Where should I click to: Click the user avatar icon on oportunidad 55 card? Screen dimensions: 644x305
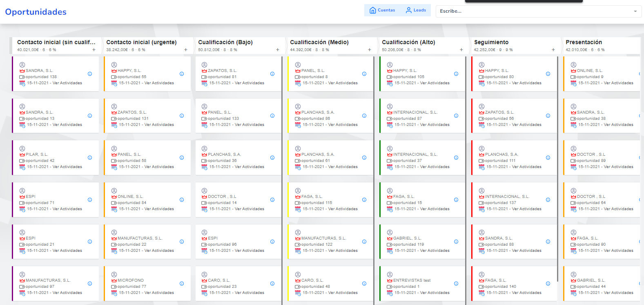pos(114,65)
